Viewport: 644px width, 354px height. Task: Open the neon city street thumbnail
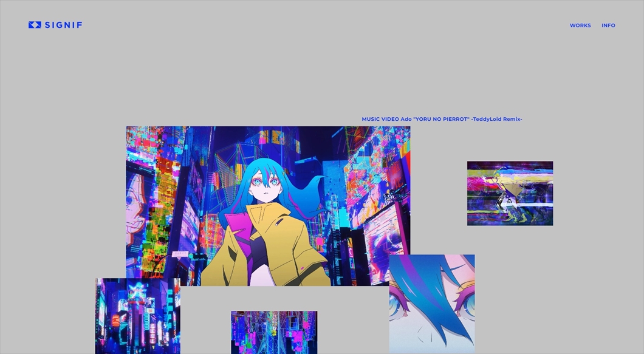137,316
